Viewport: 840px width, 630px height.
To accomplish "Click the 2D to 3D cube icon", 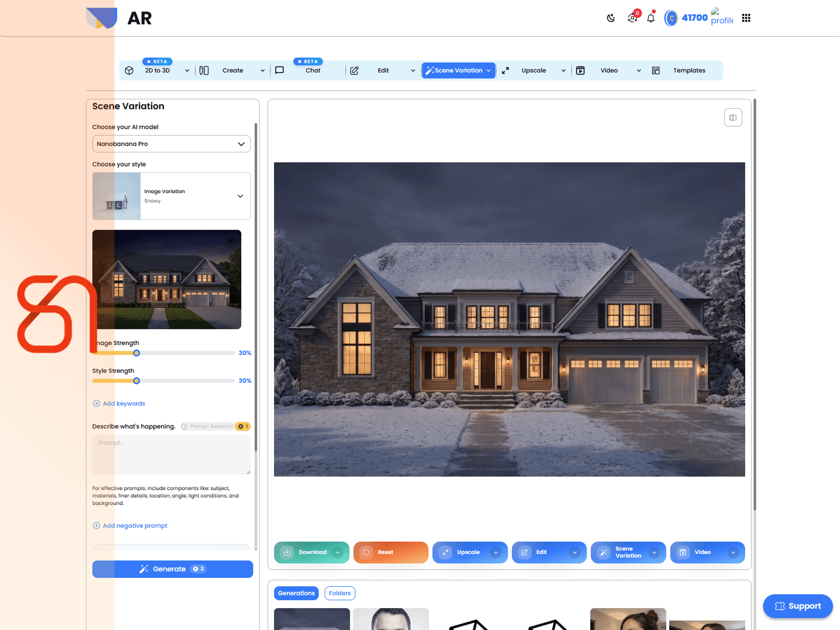I will [x=129, y=71].
